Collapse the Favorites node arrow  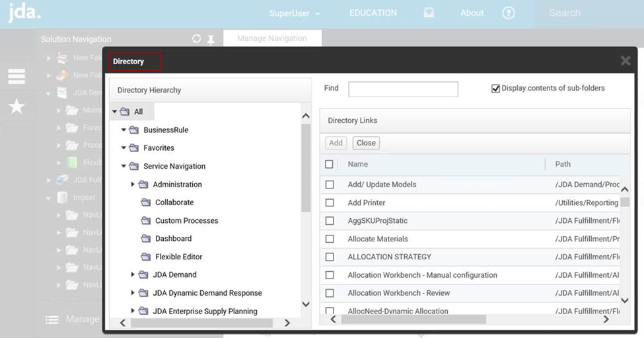[x=124, y=148]
